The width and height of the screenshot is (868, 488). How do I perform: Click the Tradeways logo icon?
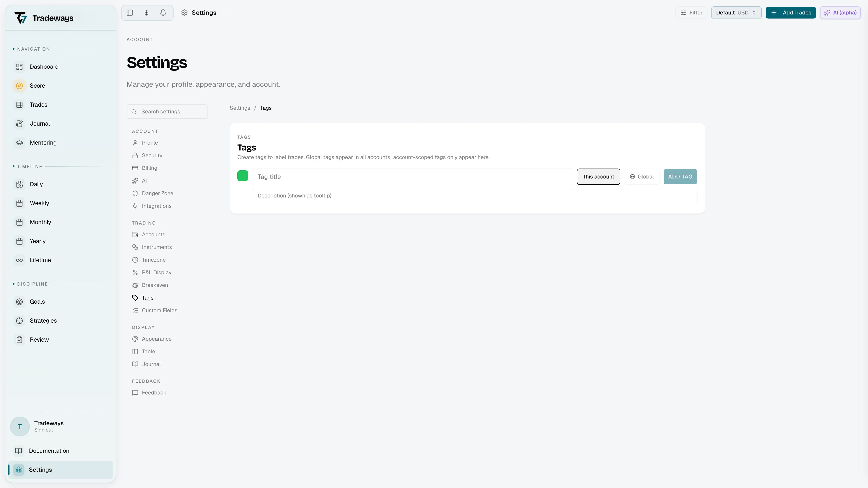[21, 18]
